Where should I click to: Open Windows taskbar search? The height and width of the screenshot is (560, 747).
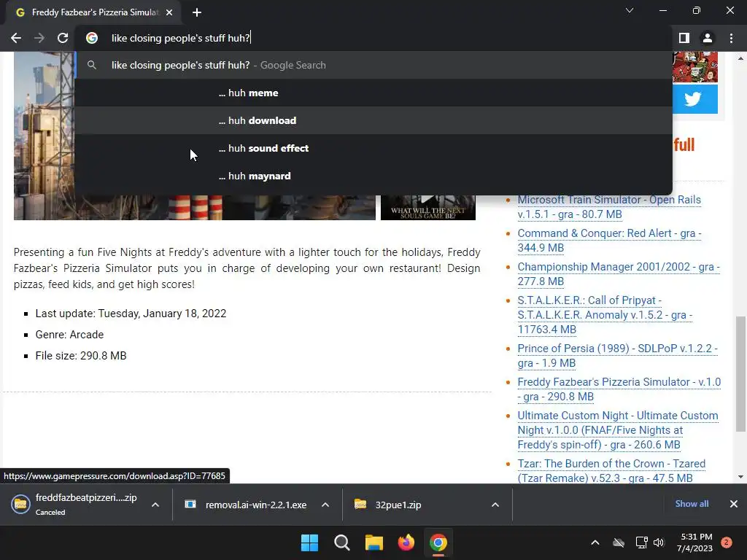[x=341, y=542]
